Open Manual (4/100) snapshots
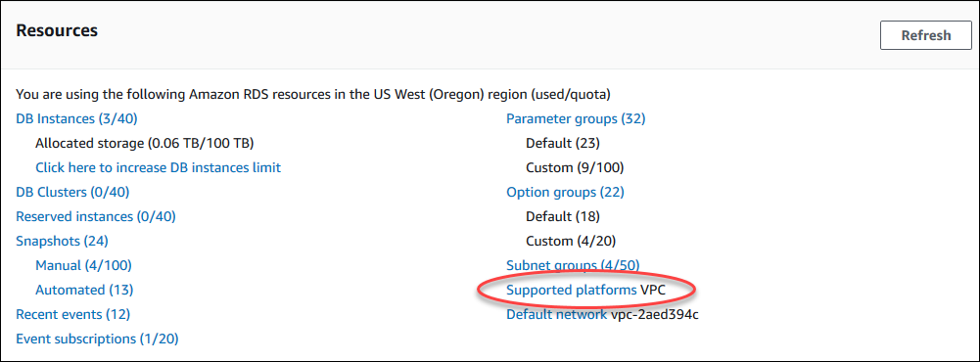This screenshot has height=362, width=980. (84, 265)
